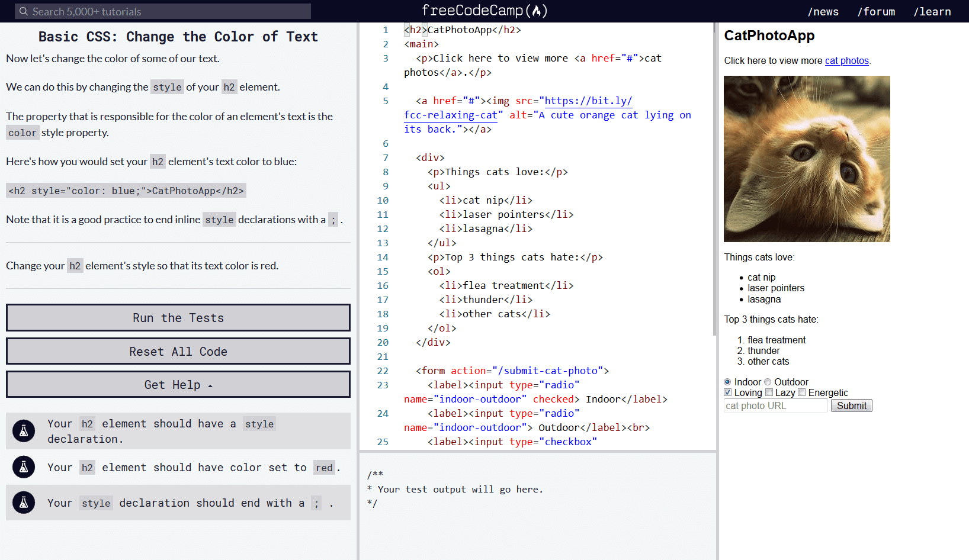Click the freeCodeCamp flame logo

[x=538, y=10]
